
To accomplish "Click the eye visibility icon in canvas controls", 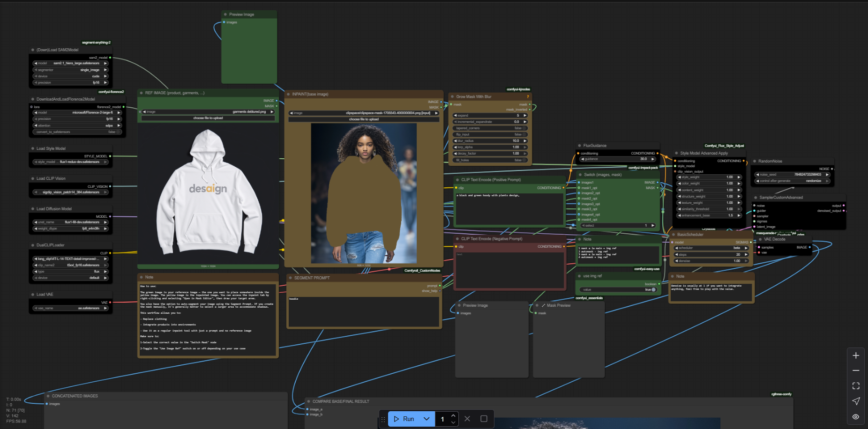I will (856, 416).
